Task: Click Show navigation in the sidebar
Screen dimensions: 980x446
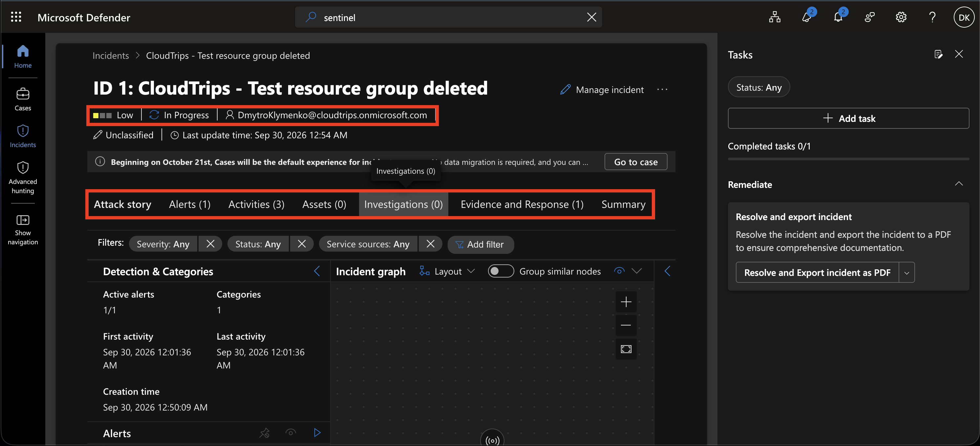Action: click(23, 230)
